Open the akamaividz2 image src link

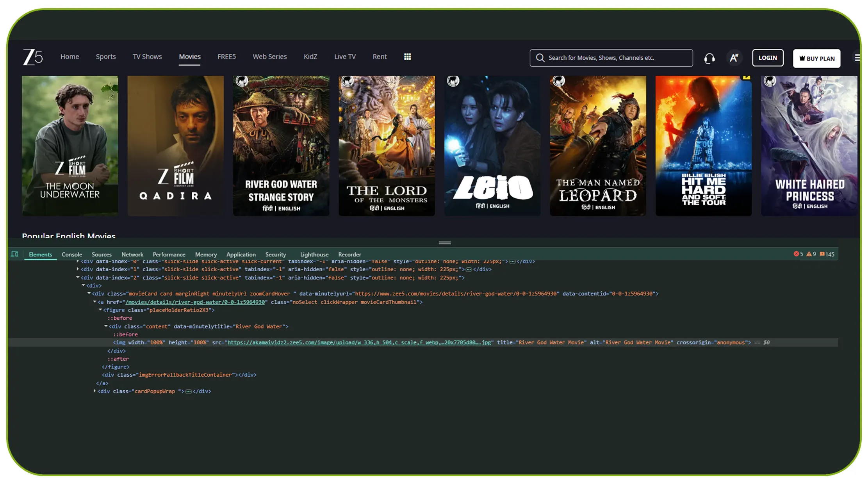click(359, 342)
